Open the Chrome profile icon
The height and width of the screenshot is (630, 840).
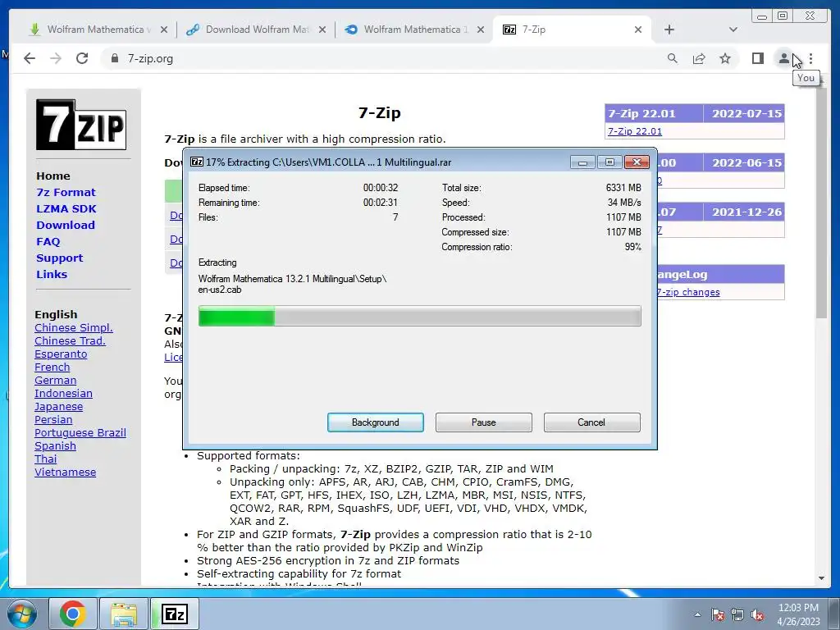pyautogui.click(x=783, y=58)
